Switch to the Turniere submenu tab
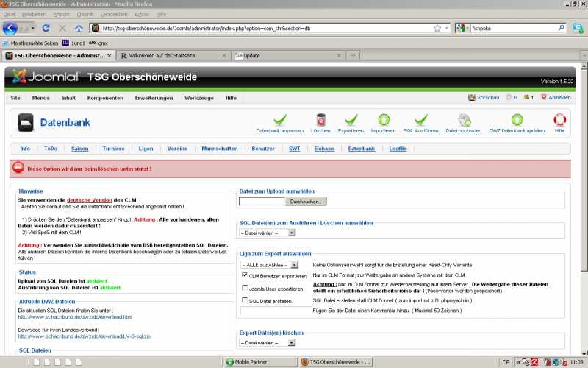Image resolution: width=588 pixels, height=368 pixels. [113, 149]
